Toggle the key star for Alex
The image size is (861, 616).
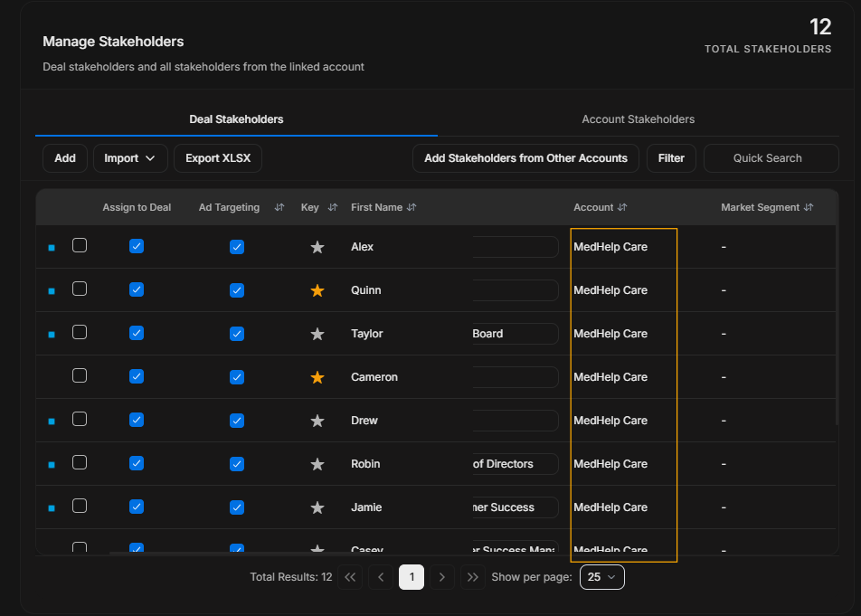(x=317, y=247)
